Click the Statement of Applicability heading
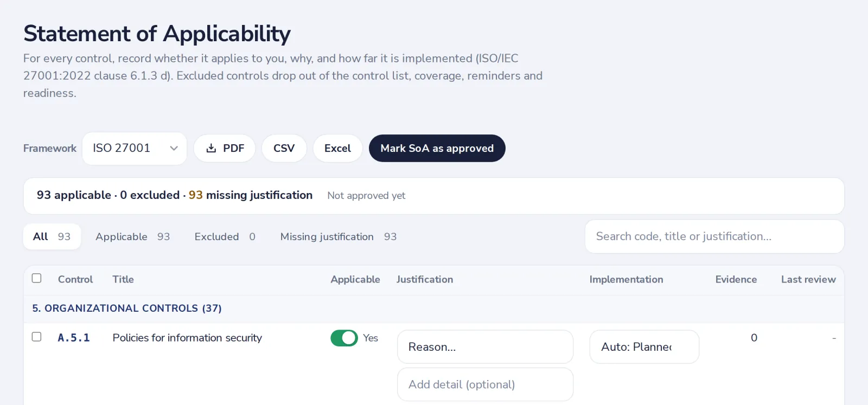 pyautogui.click(x=157, y=34)
